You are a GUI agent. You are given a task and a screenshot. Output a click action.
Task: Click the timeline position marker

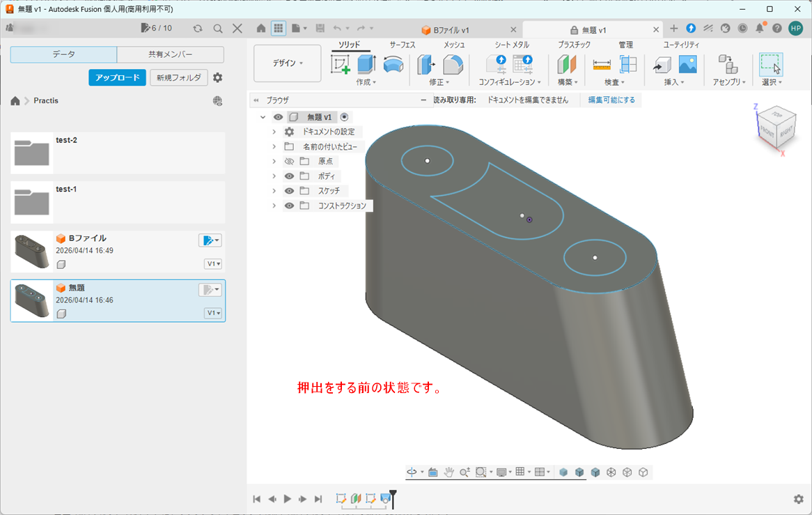click(393, 498)
